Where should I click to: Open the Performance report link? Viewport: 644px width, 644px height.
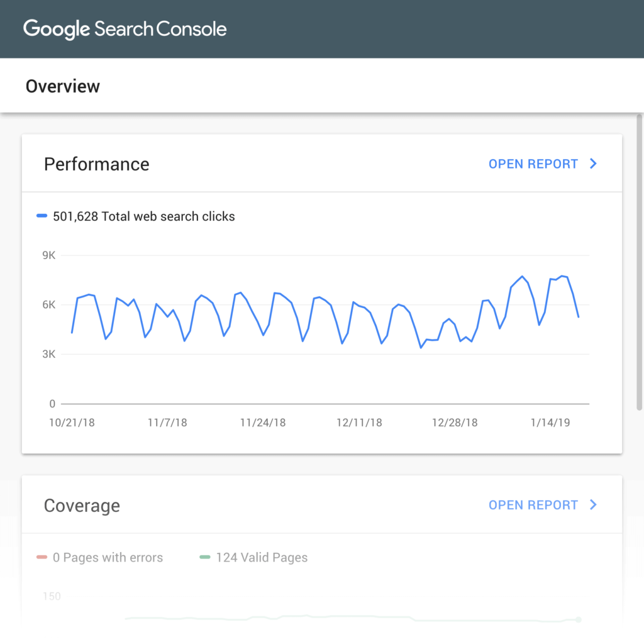533,164
